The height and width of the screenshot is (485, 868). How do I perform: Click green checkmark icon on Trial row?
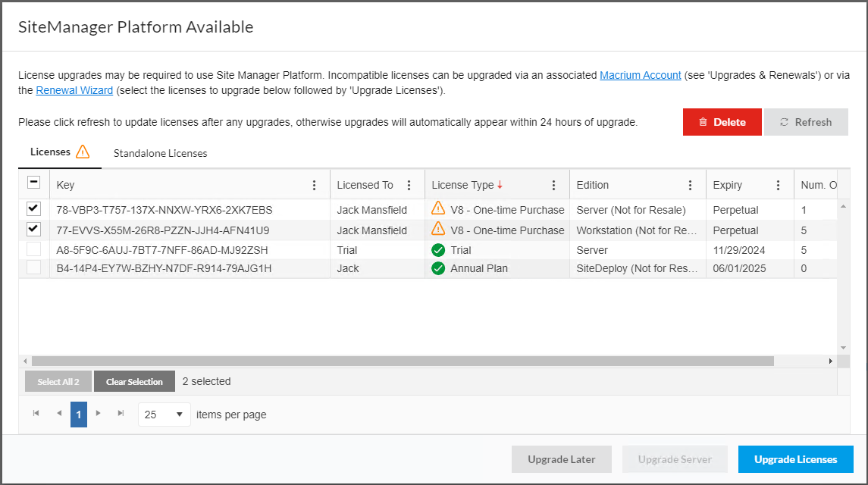pyautogui.click(x=437, y=249)
